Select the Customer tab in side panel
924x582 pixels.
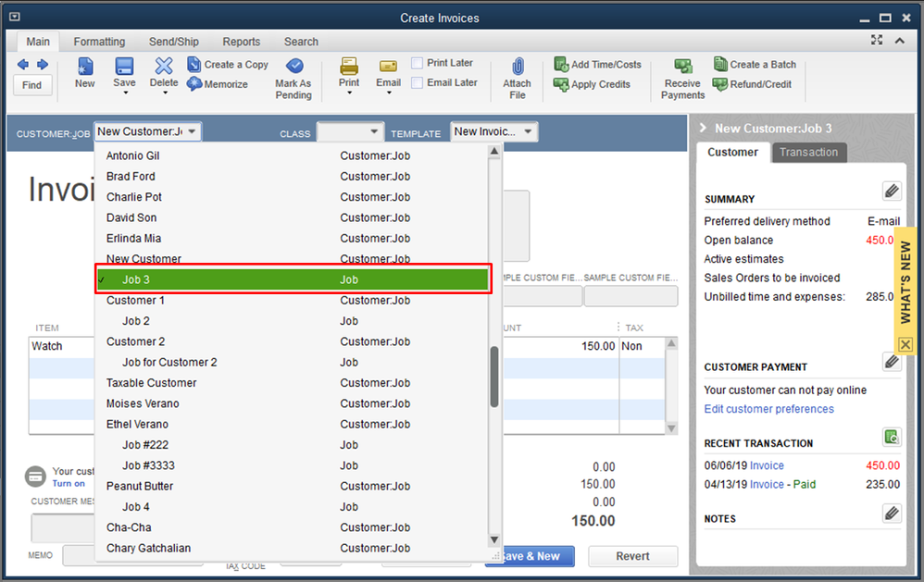click(x=732, y=152)
